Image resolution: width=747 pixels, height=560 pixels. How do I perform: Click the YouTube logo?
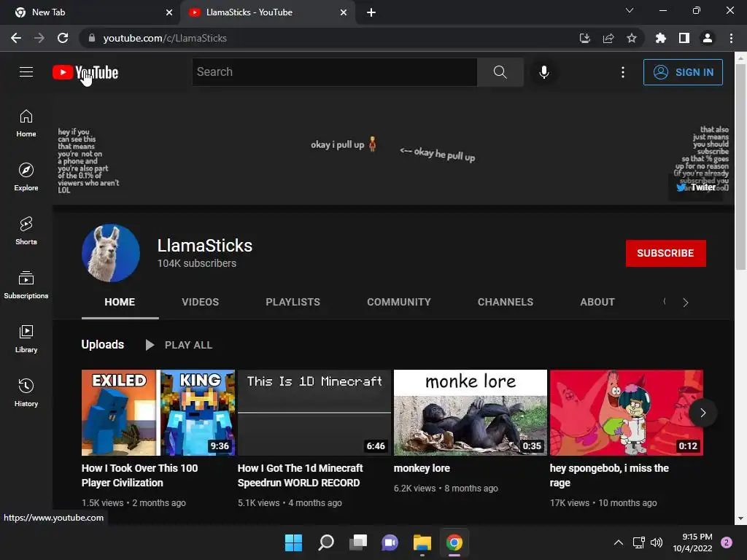coord(85,72)
